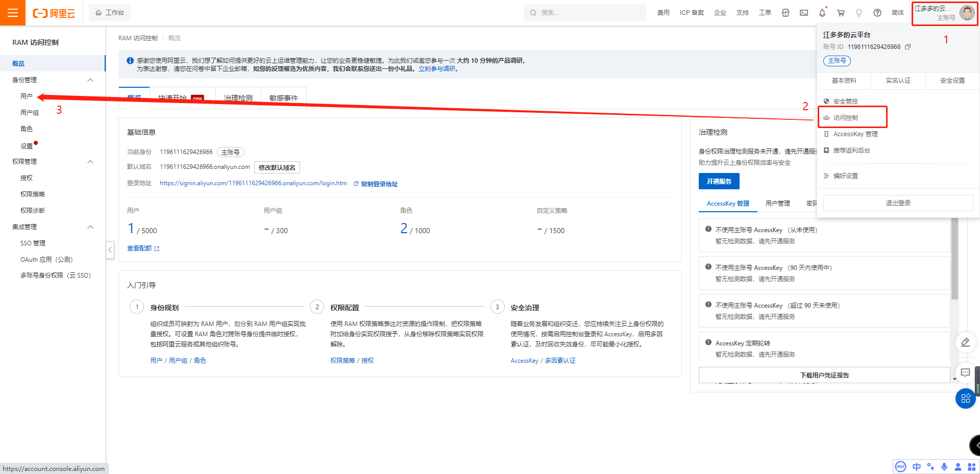
Task: Select the AccessKey 管理 governance tab
Action: click(728, 204)
